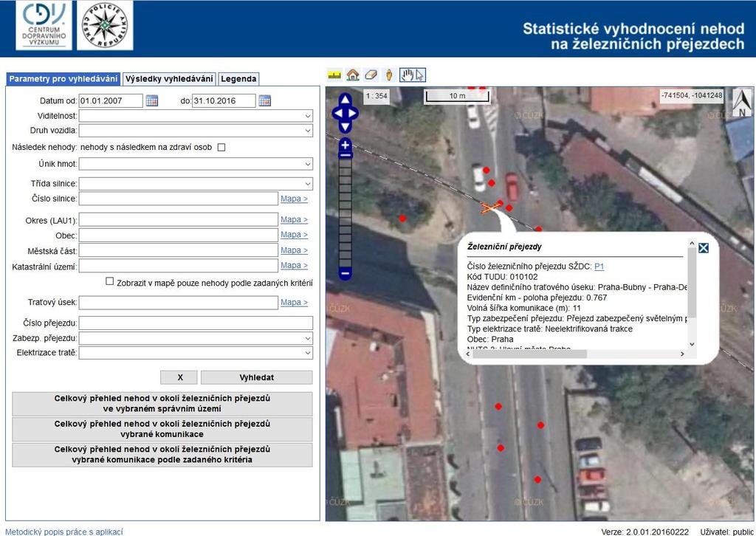Zoom out with bottom minus button
The image size is (756, 536).
(x=346, y=274)
